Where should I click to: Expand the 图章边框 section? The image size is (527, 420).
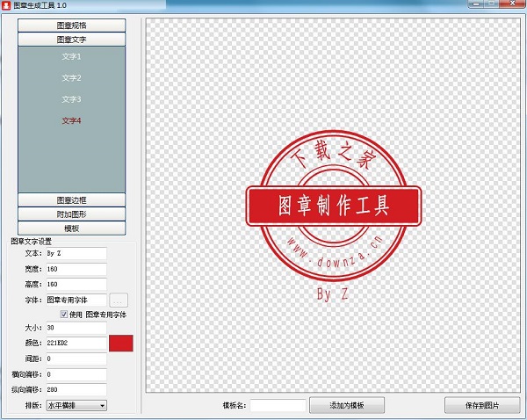pyautogui.click(x=71, y=200)
